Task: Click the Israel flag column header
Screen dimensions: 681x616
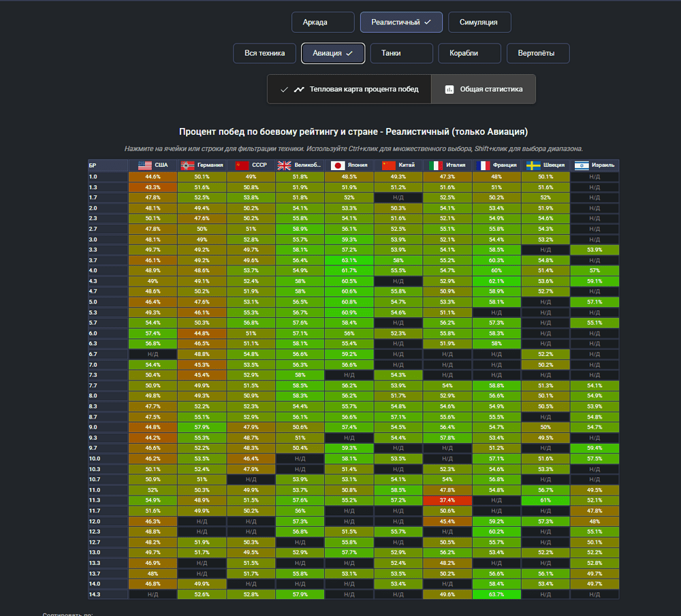Action: click(595, 165)
